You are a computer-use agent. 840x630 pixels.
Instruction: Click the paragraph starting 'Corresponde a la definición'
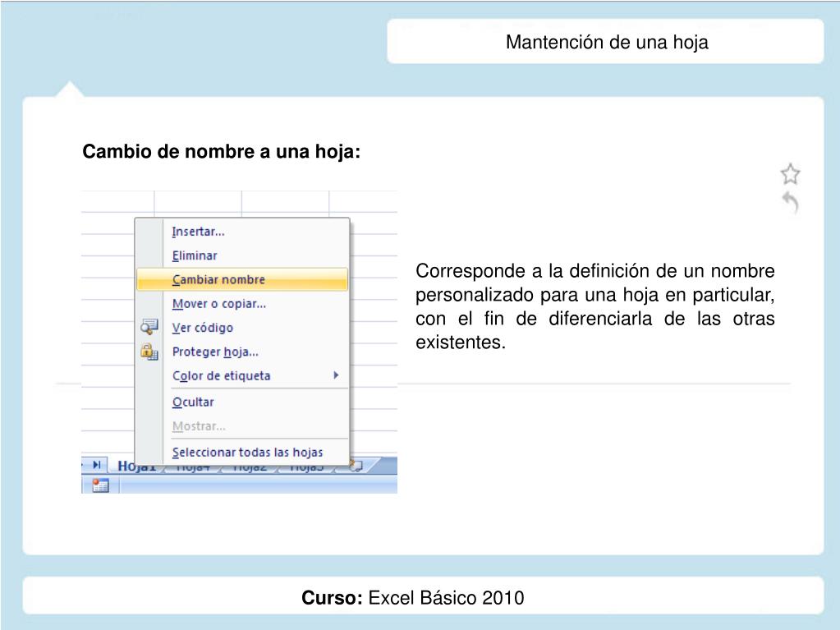pos(594,306)
